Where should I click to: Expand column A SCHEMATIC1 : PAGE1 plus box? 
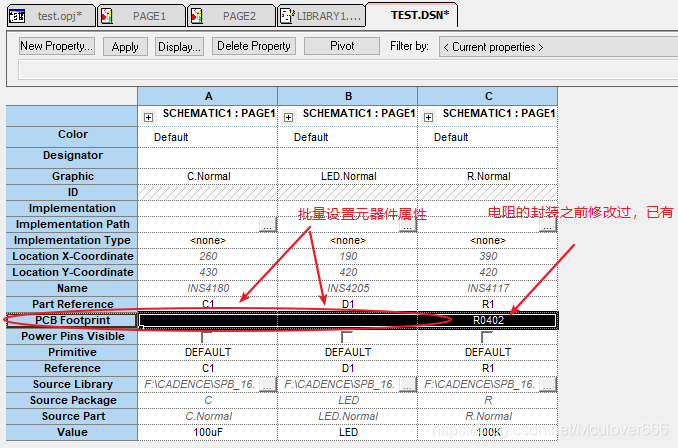(149, 116)
